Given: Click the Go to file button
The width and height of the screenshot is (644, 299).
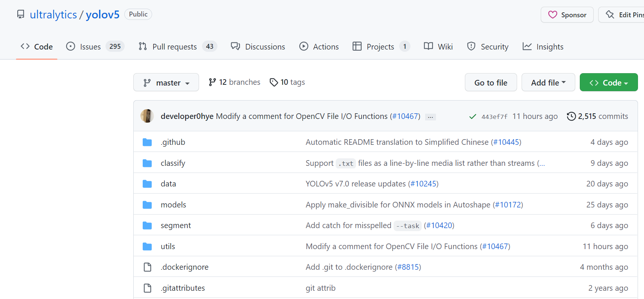Looking at the screenshot, I should [491, 82].
